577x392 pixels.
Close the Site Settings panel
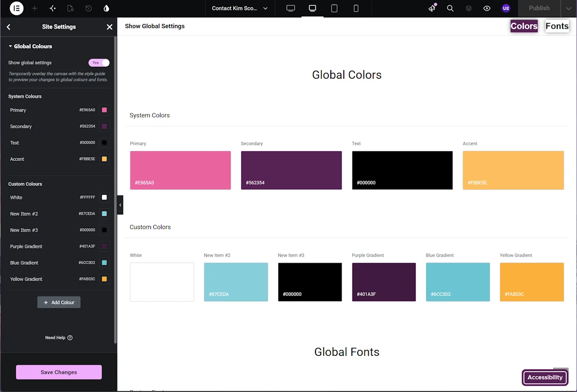[x=109, y=27]
